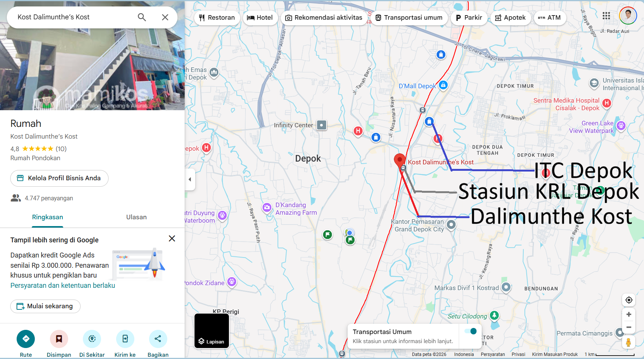644x359 pixels.
Task: Click Kelola Profil Bisnis Anda button
Action: pyautogui.click(x=59, y=178)
